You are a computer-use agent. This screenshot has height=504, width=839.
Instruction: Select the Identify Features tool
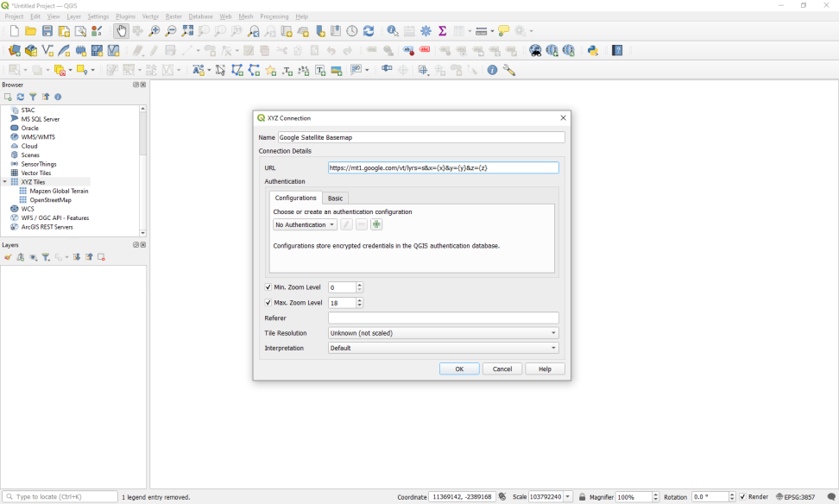click(393, 31)
